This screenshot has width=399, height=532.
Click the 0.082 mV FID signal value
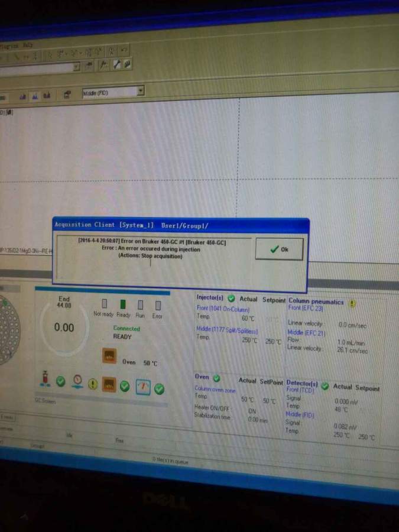345,426
